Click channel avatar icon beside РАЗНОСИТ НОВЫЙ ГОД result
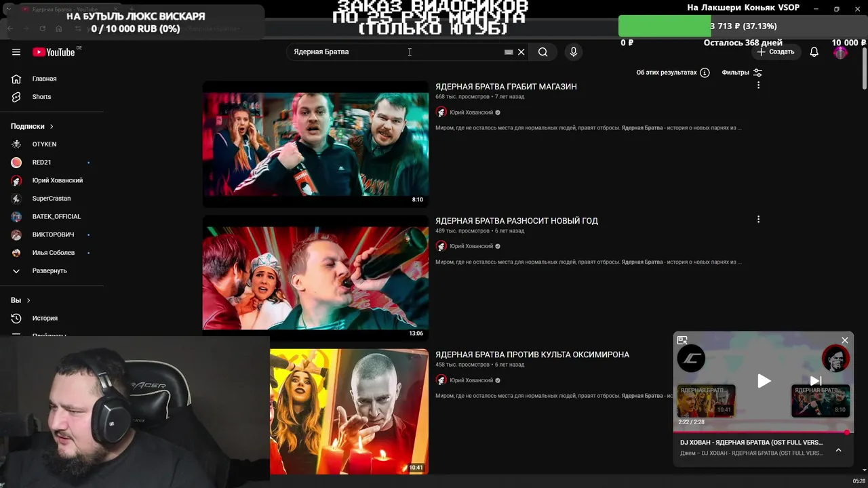The height and width of the screenshot is (488, 868). [x=441, y=247]
